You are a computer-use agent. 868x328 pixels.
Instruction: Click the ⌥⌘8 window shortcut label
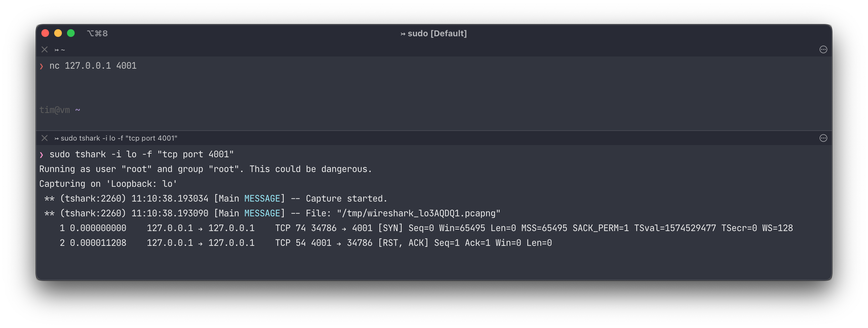[x=97, y=33]
